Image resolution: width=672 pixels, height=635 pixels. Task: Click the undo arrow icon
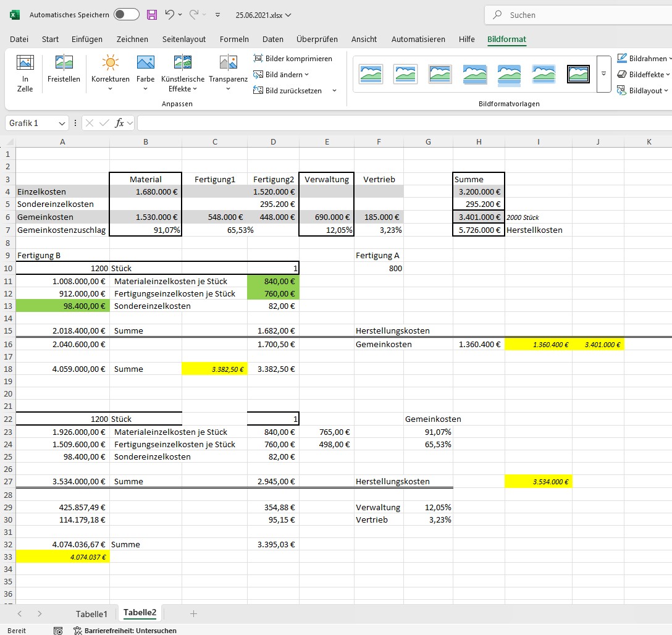tap(169, 14)
